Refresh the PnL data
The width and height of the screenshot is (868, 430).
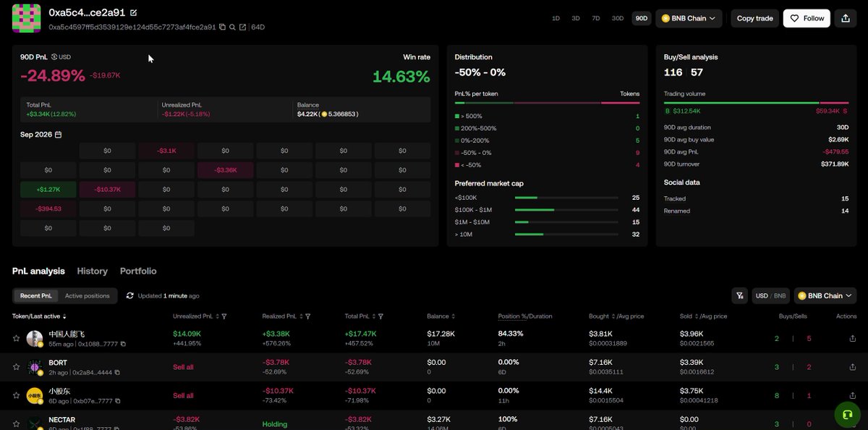click(129, 295)
